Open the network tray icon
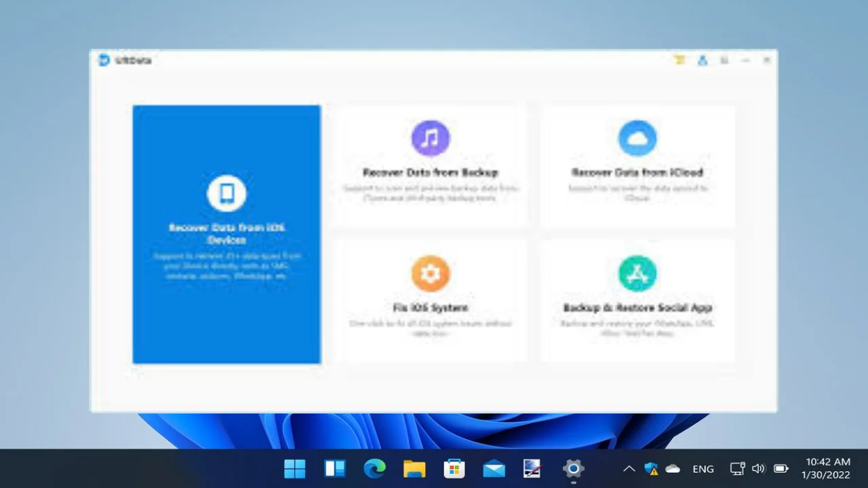 pos(737,468)
